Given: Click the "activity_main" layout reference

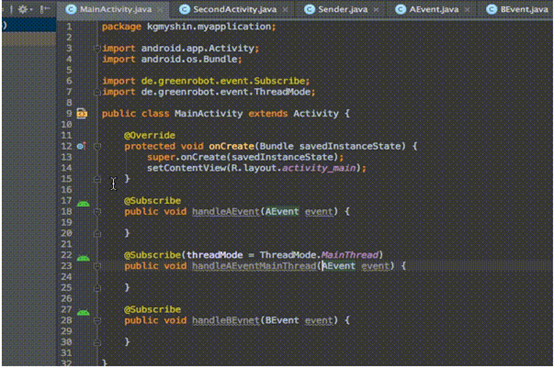Looking at the screenshot, I should coord(319,168).
